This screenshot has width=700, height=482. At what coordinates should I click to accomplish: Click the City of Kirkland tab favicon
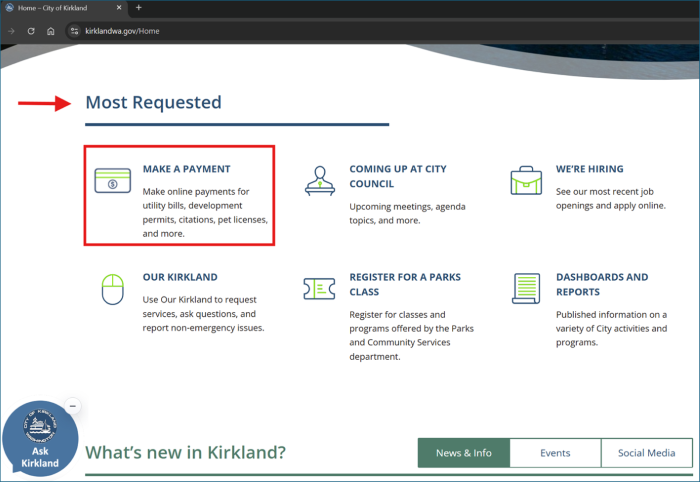9,8
